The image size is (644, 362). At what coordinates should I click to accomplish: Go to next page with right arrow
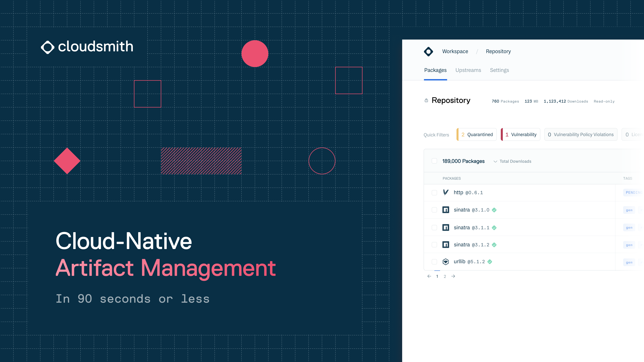[x=453, y=276]
